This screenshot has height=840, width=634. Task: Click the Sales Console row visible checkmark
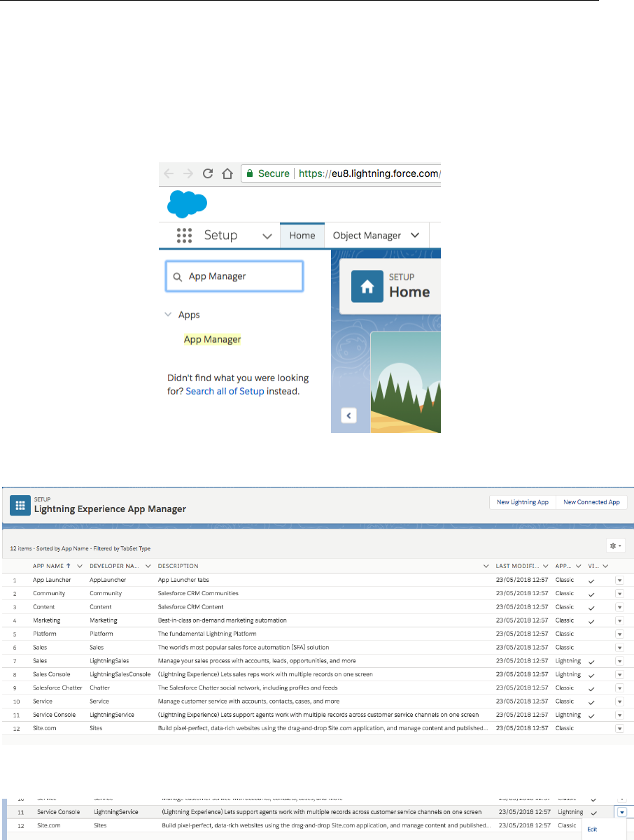tap(591, 675)
